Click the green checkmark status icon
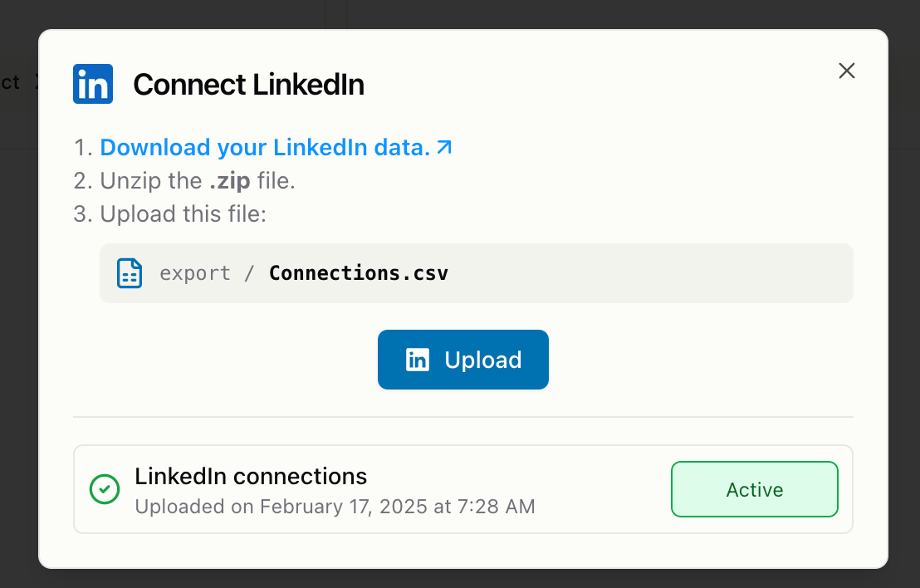 (x=105, y=489)
